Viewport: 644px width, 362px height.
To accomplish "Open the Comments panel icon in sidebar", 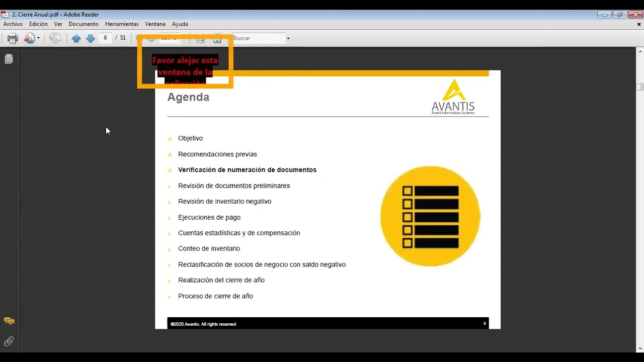I will coord(9,321).
